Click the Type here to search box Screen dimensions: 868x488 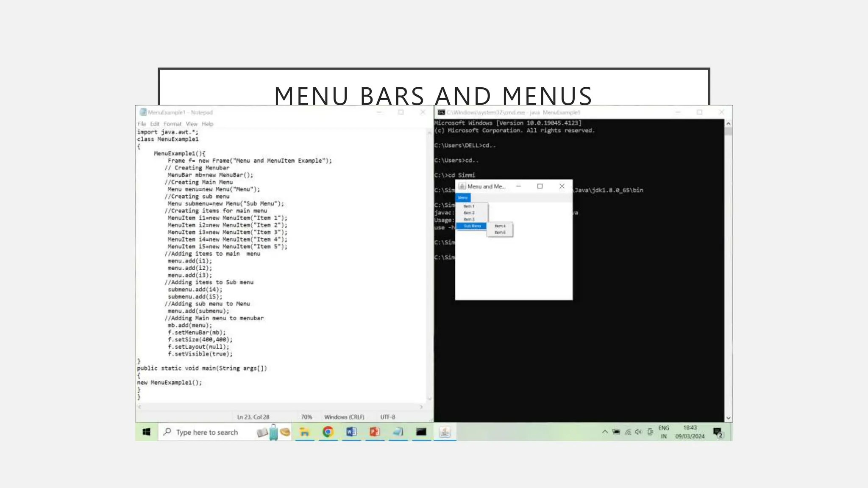[207, 432]
